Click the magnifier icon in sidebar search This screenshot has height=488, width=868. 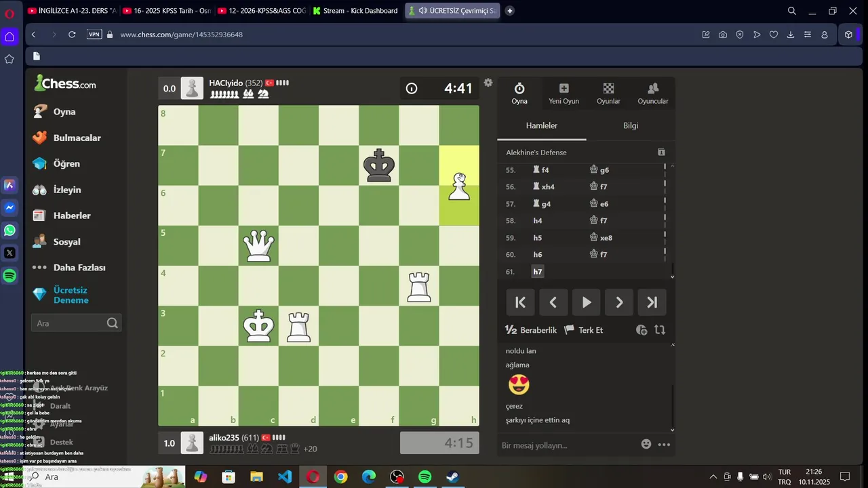tap(113, 323)
